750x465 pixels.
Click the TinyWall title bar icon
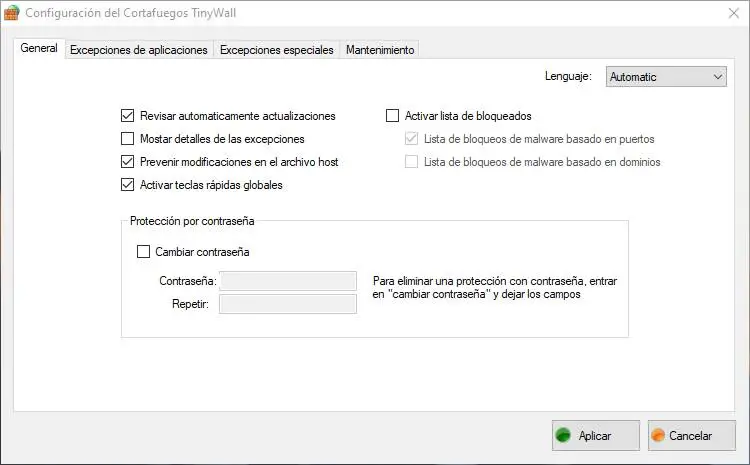(12, 13)
